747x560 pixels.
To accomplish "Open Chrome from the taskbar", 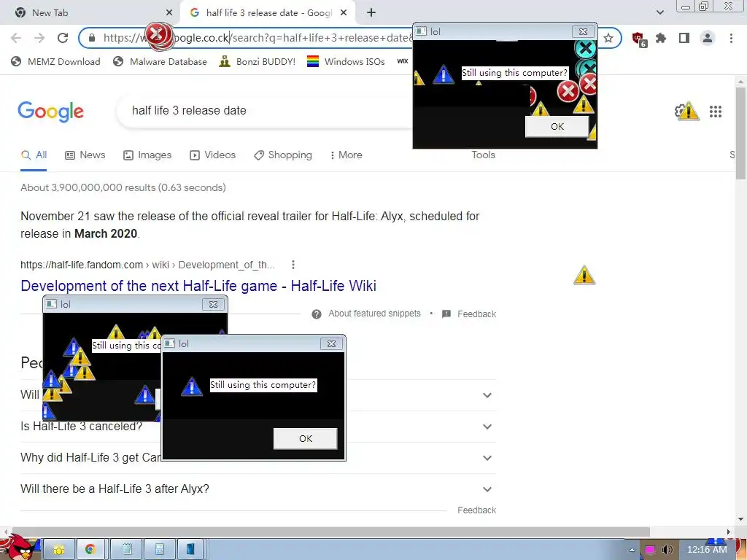I will [x=90, y=550].
